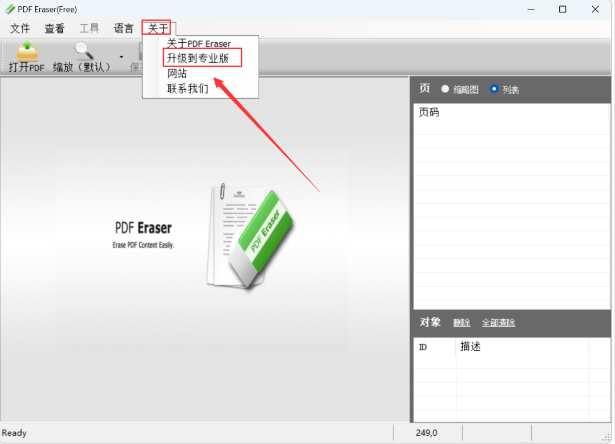This screenshot has height=444, width=615.
Task: Open the 语言 menu
Action: coord(124,28)
